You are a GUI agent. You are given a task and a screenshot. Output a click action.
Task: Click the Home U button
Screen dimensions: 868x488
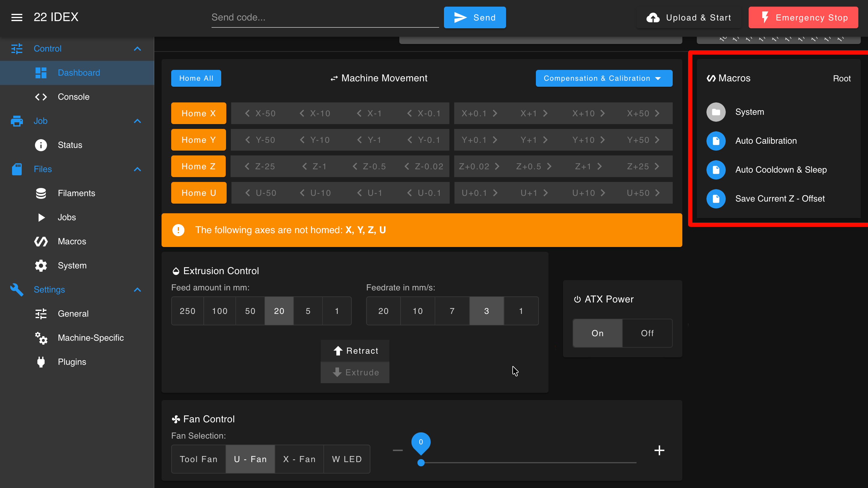[x=199, y=193]
